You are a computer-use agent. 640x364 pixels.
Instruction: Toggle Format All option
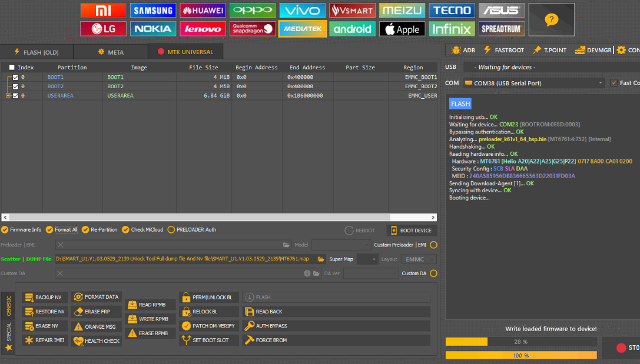[62, 230]
